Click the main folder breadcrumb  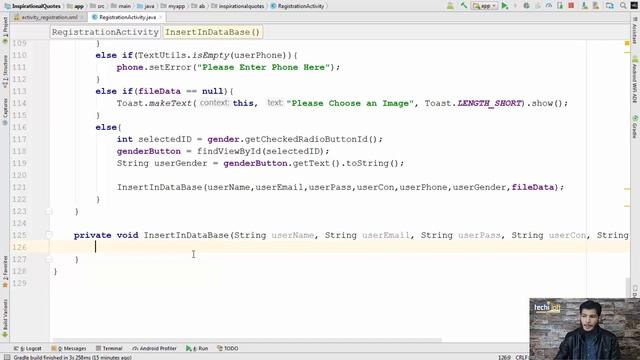(121, 6)
